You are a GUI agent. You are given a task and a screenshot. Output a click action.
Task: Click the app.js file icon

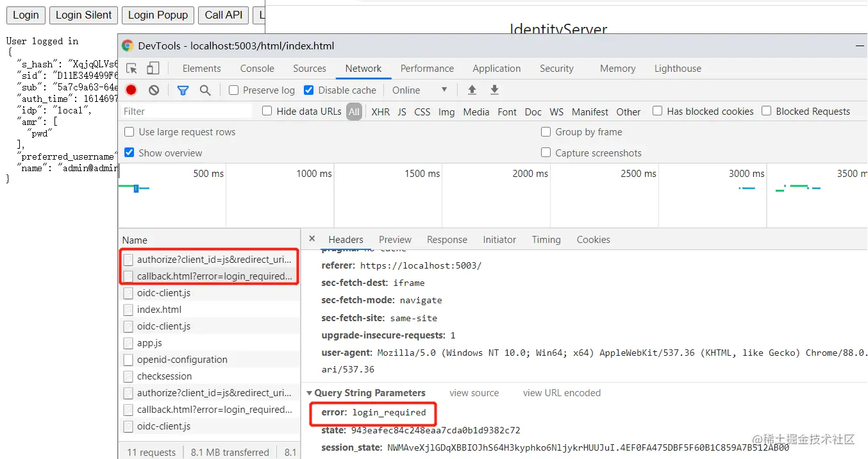(128, 343)
